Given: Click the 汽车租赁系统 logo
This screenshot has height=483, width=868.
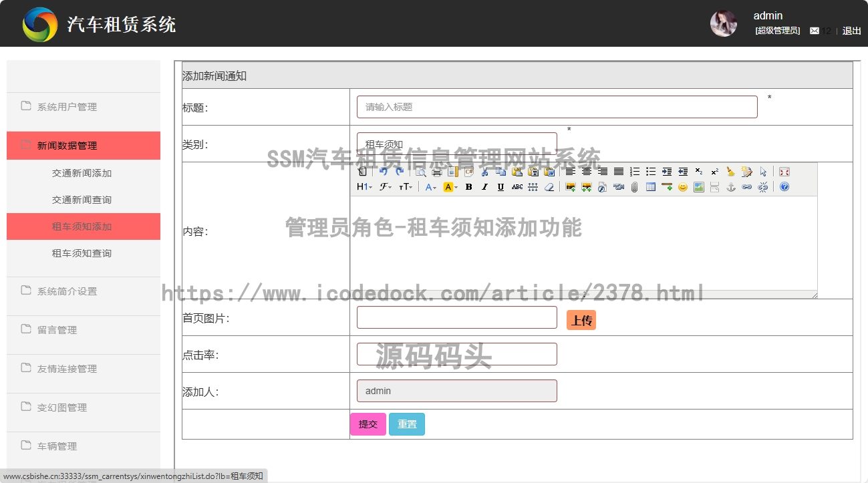Looking at the screenshot, I should (x=40, y=25).
